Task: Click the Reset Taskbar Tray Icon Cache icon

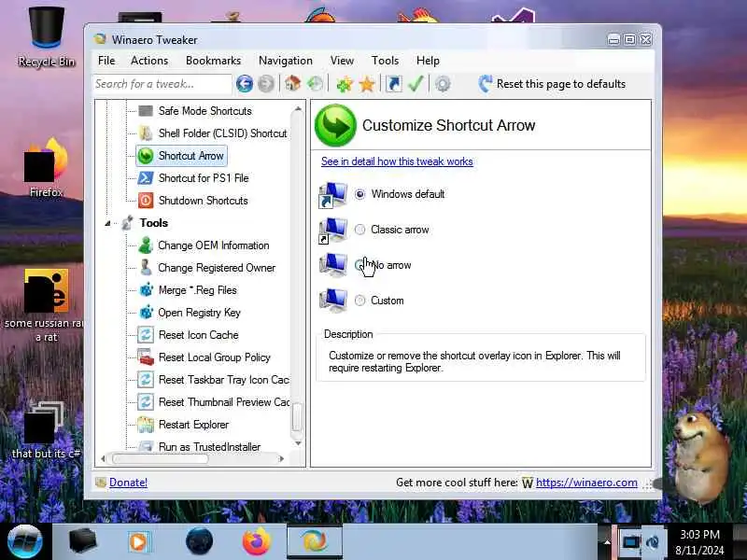Action: click(146, 380)
